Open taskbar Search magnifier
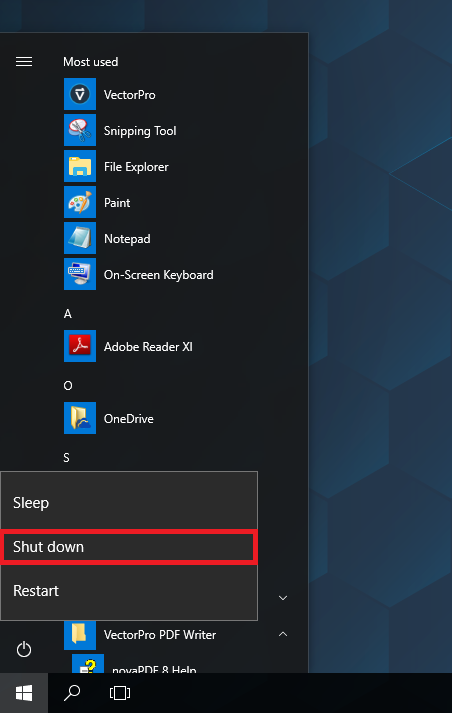 [x=72, y=693]
